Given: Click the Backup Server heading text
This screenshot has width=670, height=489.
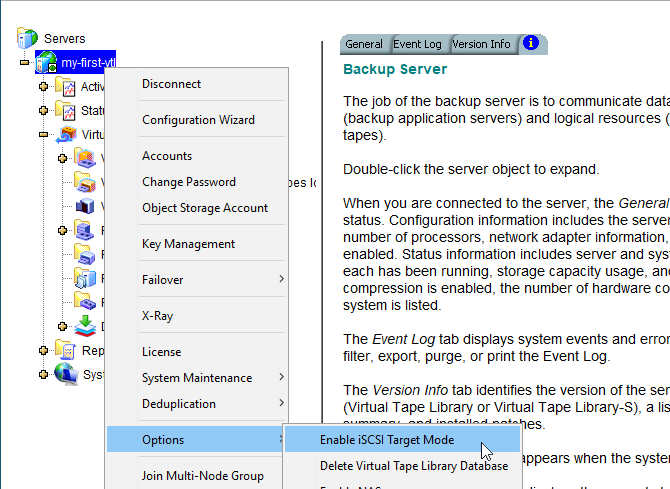Looking at the screenshot, I should [395, 69].
